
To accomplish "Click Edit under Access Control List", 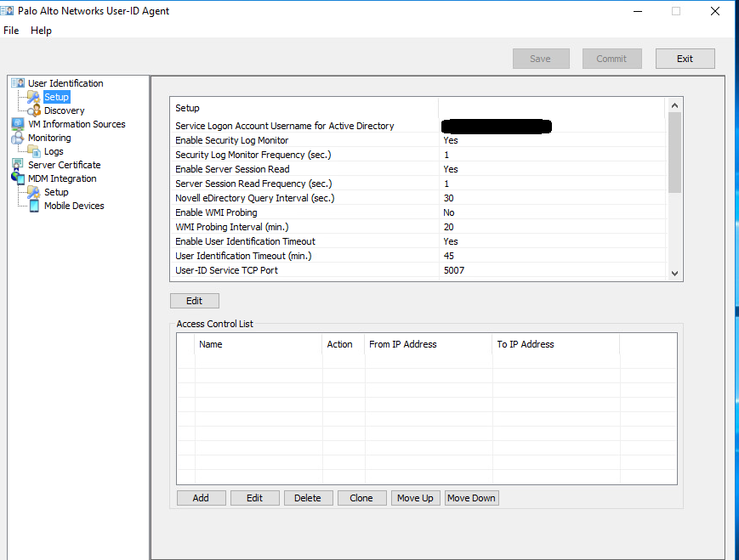I will click(254, 498).
